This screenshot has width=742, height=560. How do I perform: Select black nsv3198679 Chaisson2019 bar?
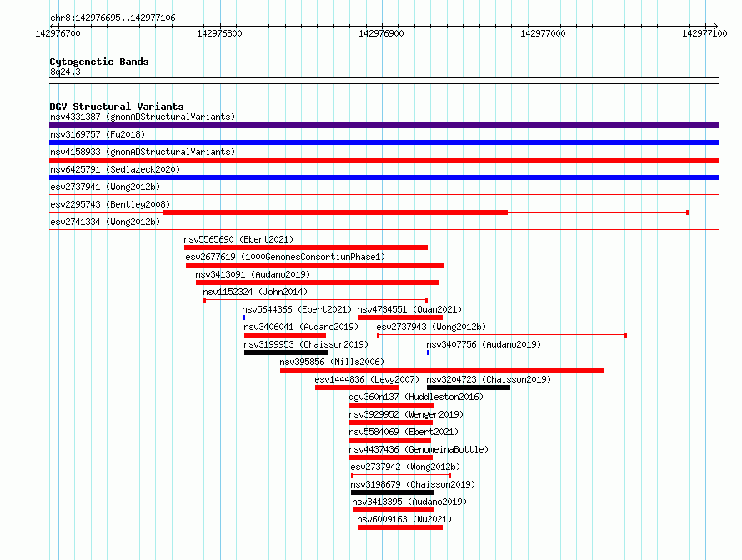point(393,492)
